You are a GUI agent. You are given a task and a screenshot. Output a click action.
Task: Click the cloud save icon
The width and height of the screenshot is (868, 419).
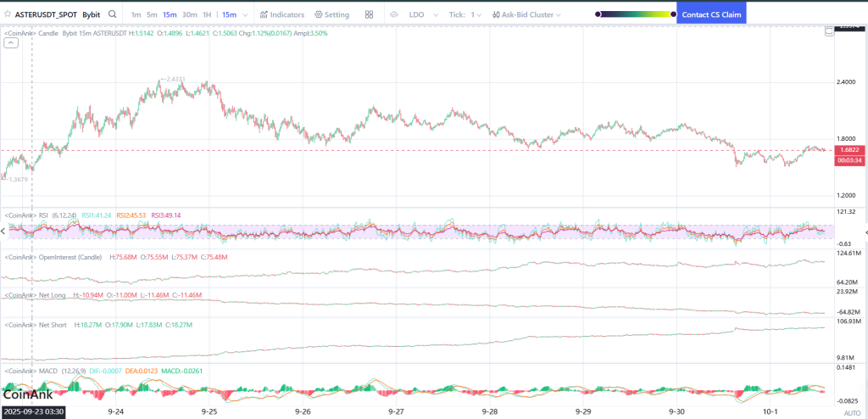coord(393,14)
